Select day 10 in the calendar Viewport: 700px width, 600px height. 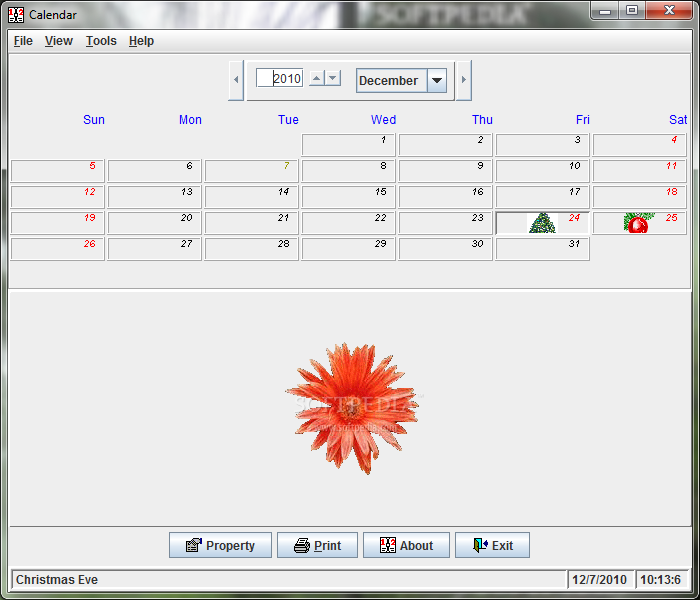pyautogui.click(x=542, y=171)
